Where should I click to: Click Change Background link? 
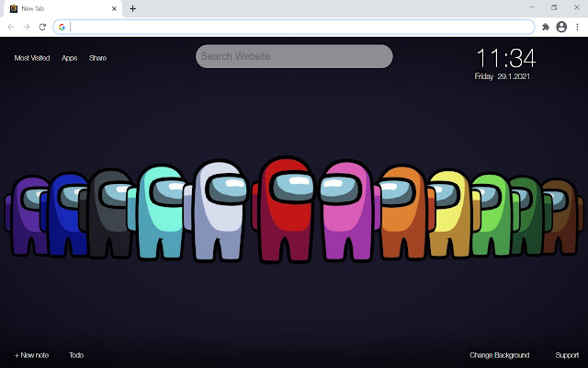[499, 355]
